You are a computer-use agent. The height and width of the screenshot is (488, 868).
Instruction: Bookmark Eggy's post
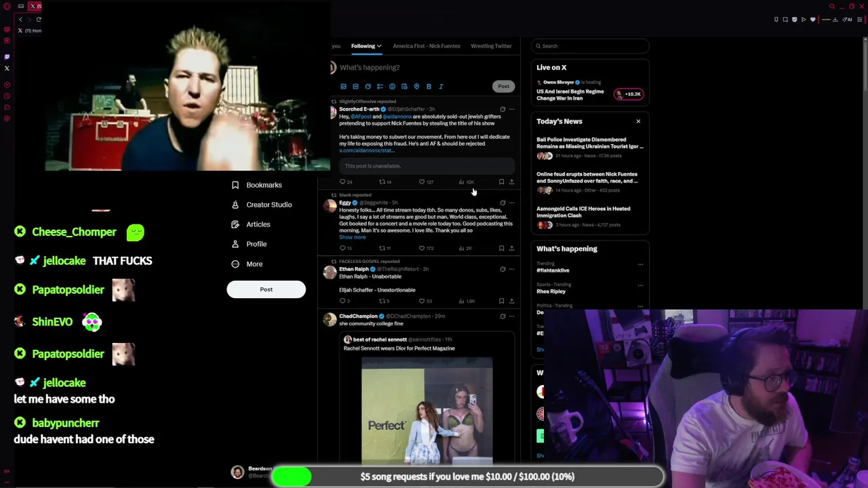(x=501, y=248)
